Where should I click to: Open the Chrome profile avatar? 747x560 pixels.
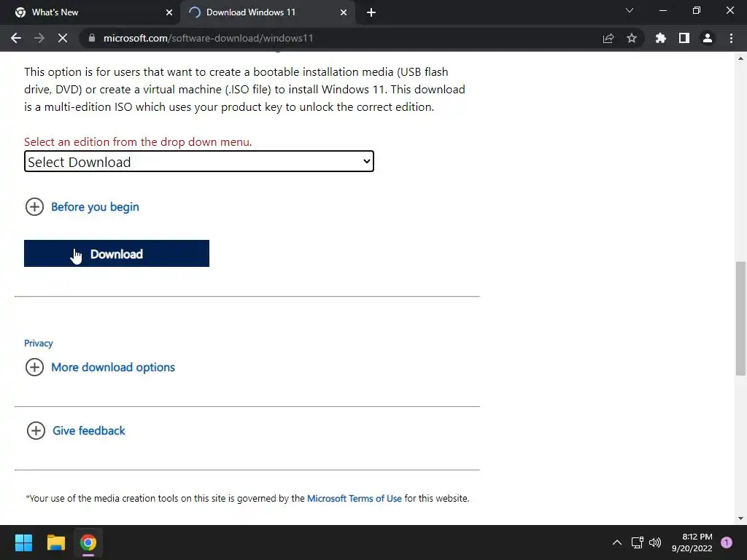click(708, 38)
